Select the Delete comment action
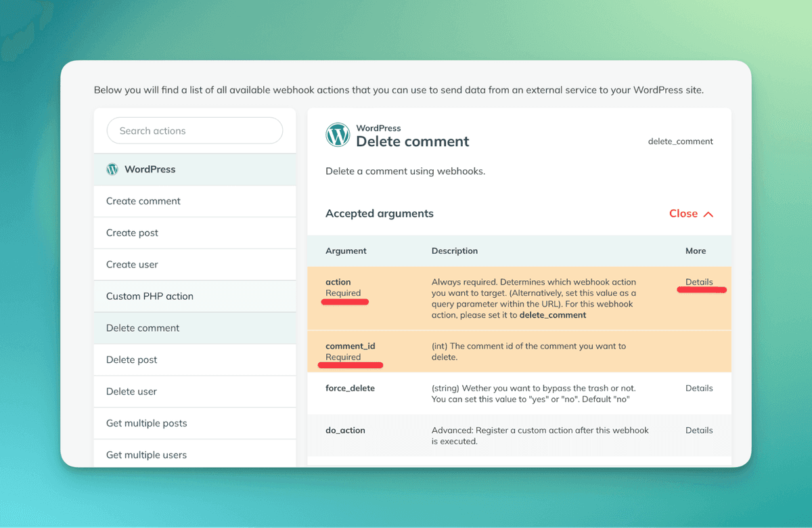Image resolution: width=812 pixels, height=528 pixels. [x=143, y=328]
